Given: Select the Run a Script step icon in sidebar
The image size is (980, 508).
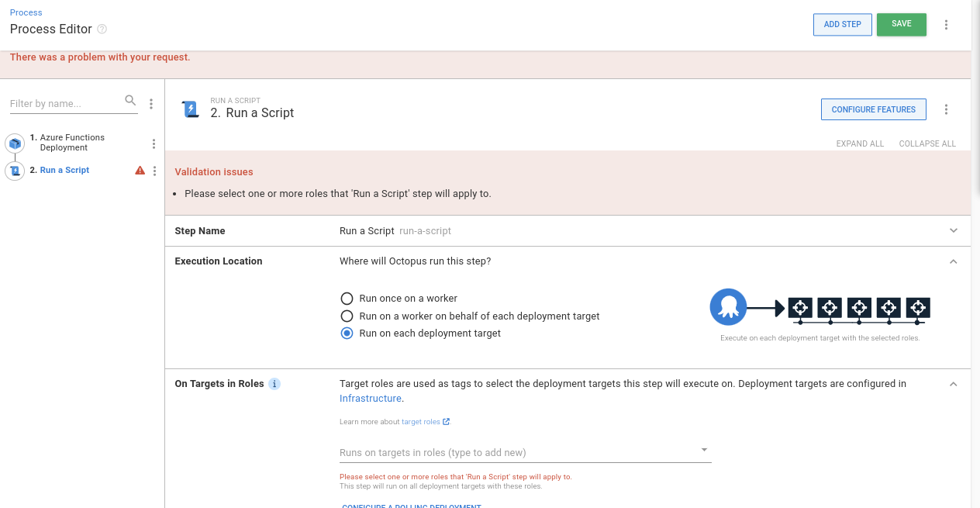Looking at the screenshot, I should 14,170.
